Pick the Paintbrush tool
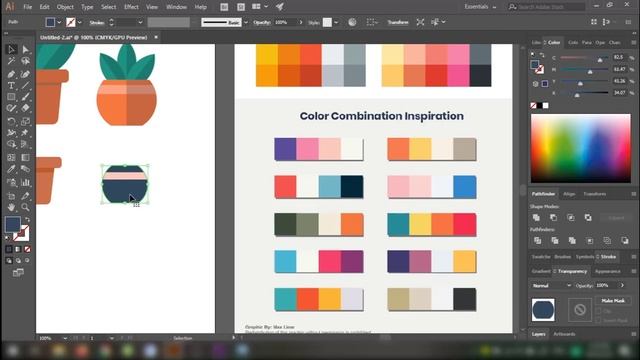Image resolution: width=640 pixels, height=360 pixels. [25, 97]
